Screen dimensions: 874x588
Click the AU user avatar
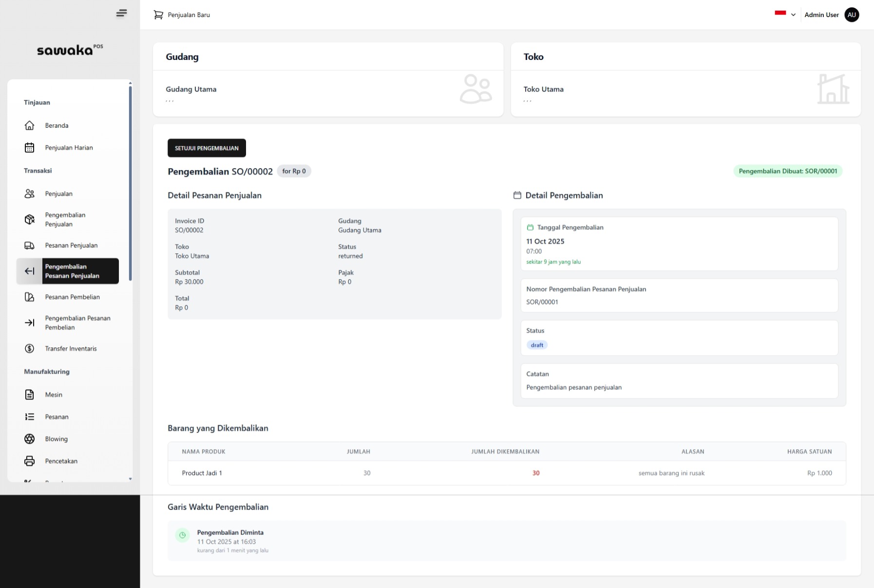point(851,15)
